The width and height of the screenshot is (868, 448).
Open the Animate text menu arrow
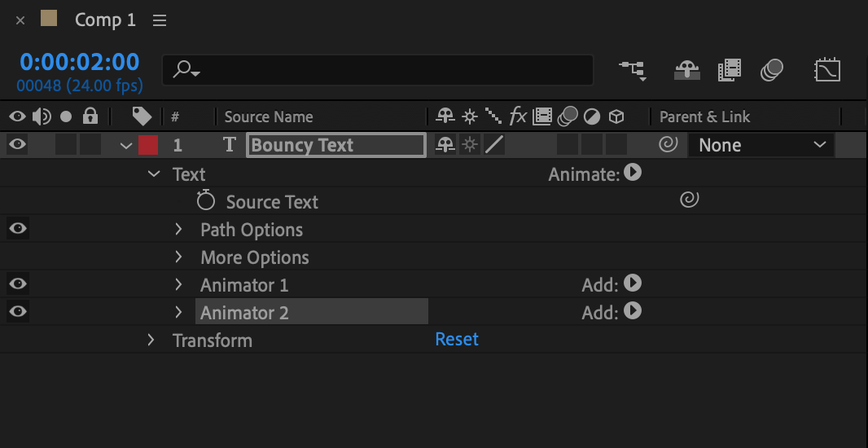pos(633,173)
